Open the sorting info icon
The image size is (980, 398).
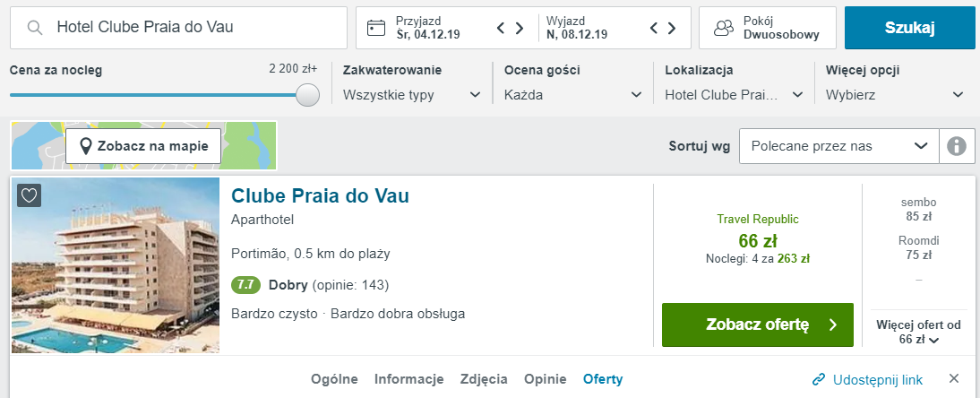click(x=957, y=146)
